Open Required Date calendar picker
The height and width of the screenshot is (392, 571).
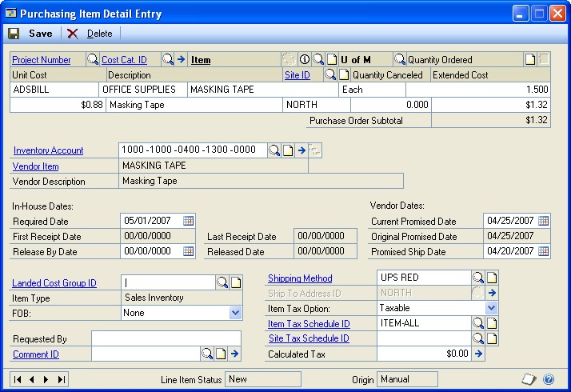tap(188, 221)
